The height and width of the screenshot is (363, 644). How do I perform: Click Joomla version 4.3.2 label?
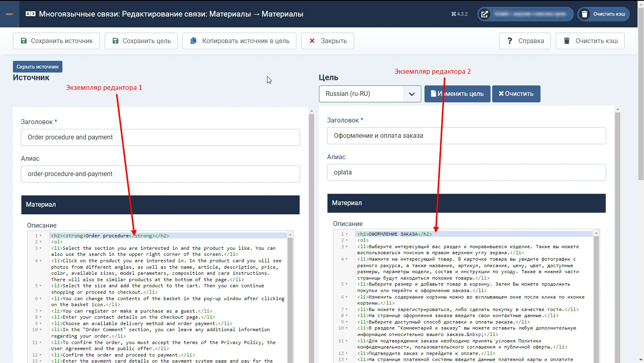click(460, 14)
